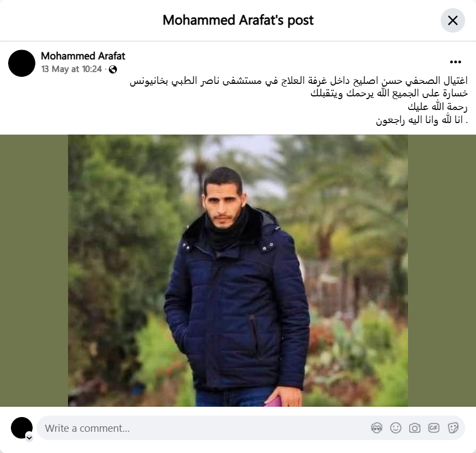Open the sticker picker icon
This screenshot has width=476, height=453.
click(453, 428)
